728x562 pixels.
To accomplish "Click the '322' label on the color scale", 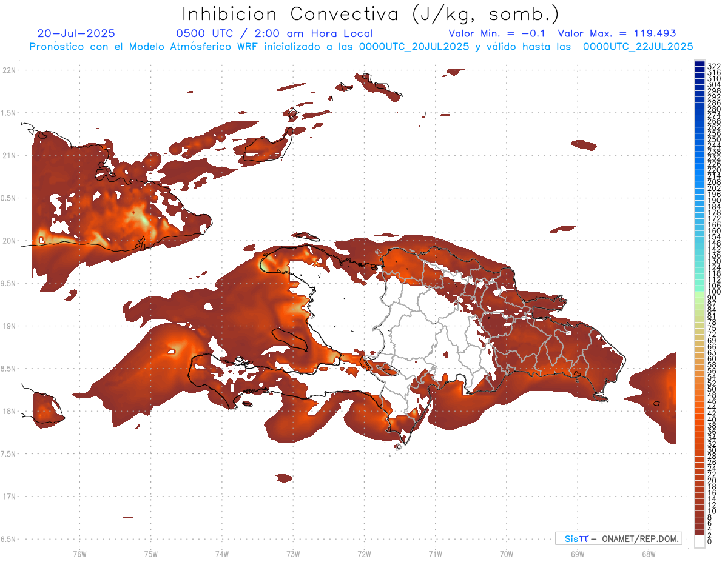I will pyautogui.click(x=713, y=65).
